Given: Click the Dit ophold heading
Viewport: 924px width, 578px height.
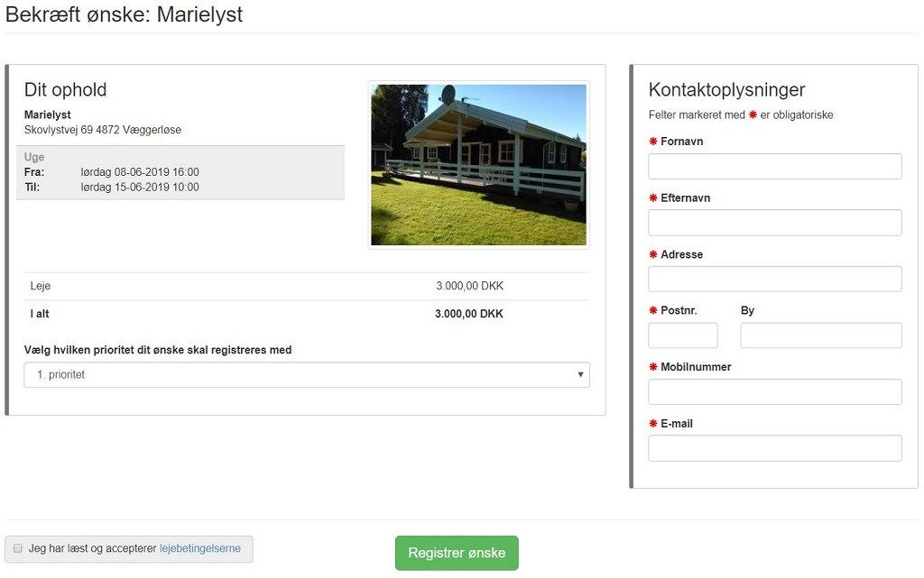Looking at the screenshot, I should tap(65, 89).
